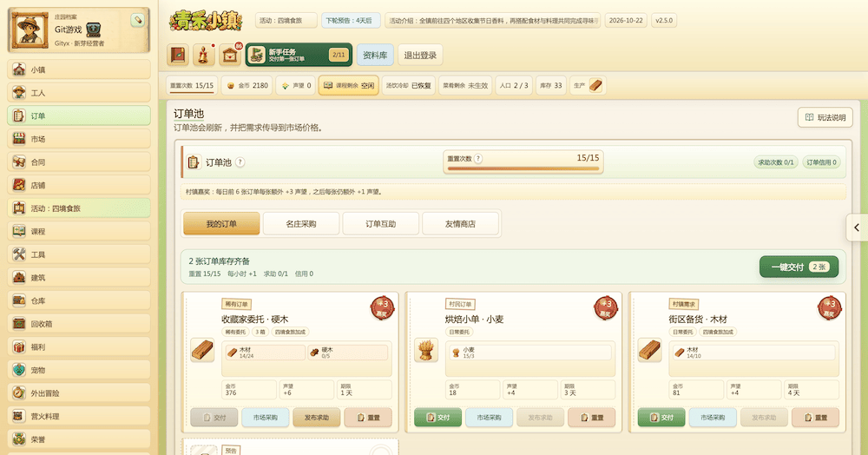Open the 课程 courses page

79,231
